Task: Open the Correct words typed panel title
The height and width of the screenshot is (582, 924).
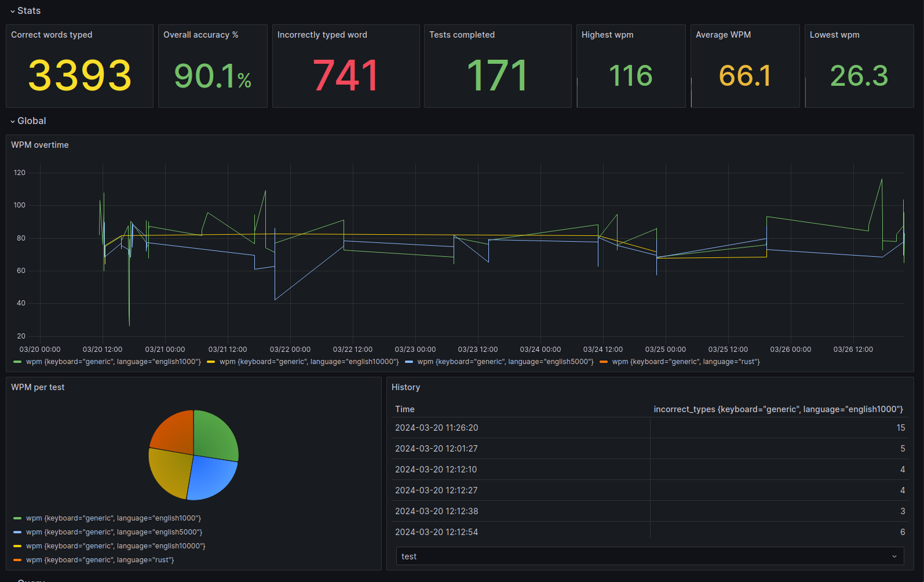Action: 52,35
